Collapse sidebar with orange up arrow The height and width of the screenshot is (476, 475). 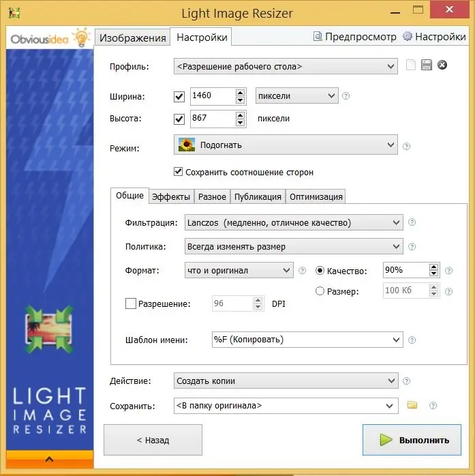[x=50, y=459]
